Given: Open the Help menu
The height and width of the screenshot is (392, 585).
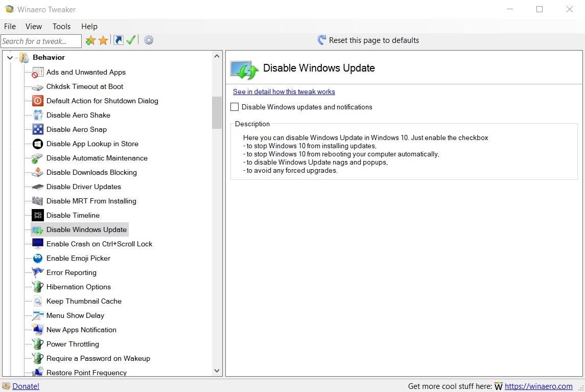Looking at the screenshot, I should 89,27.
